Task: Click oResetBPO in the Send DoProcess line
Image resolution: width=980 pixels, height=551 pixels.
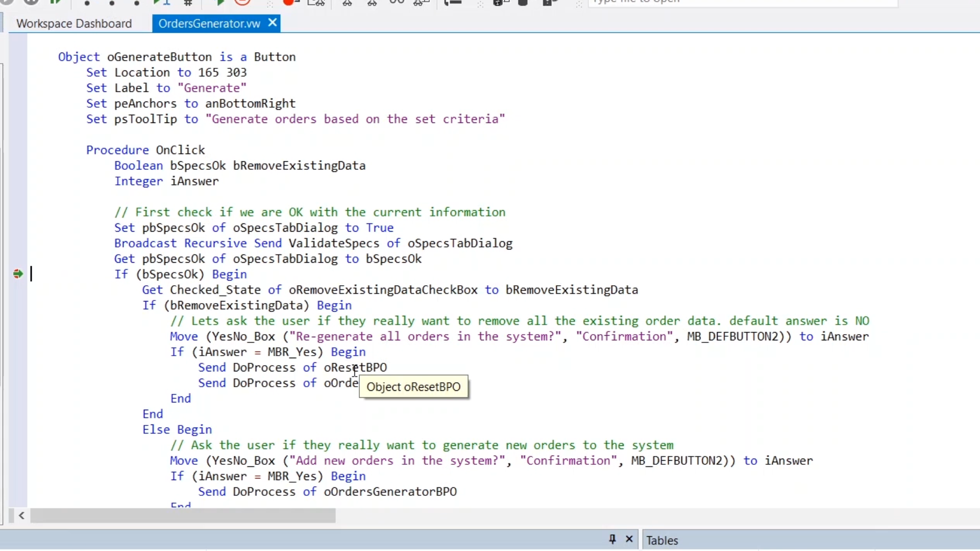Action: tap(355, 367)
